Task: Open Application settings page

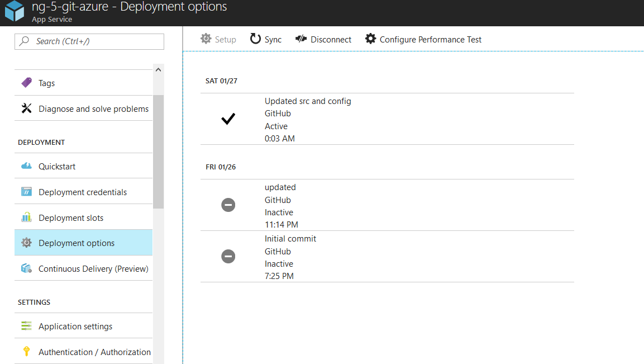Action: 83,326
